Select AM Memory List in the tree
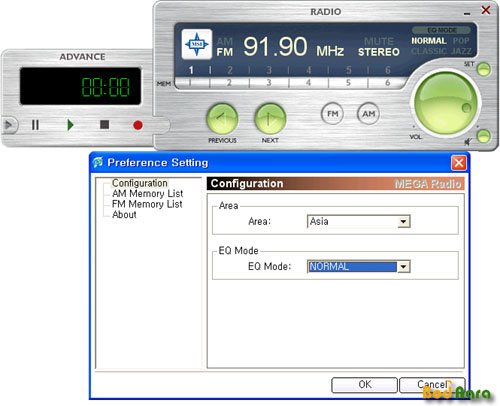The image size is (500, 406). (147, 193)
